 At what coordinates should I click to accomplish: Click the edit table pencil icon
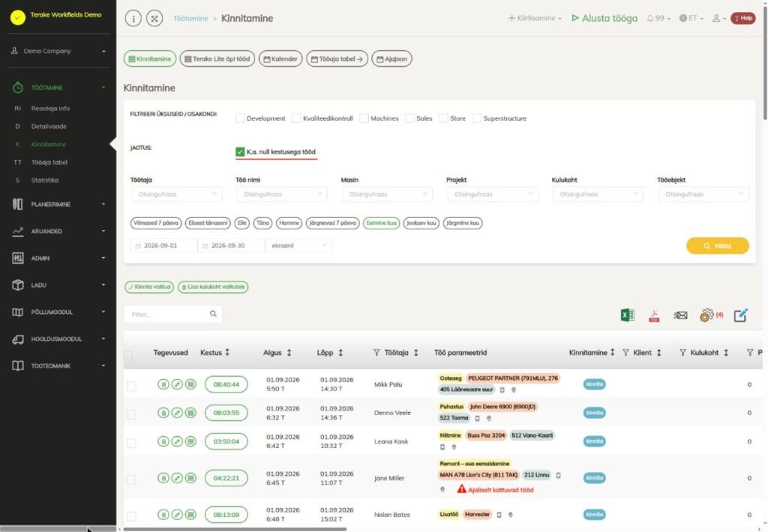pyautogui.click(x=740, y=315)
